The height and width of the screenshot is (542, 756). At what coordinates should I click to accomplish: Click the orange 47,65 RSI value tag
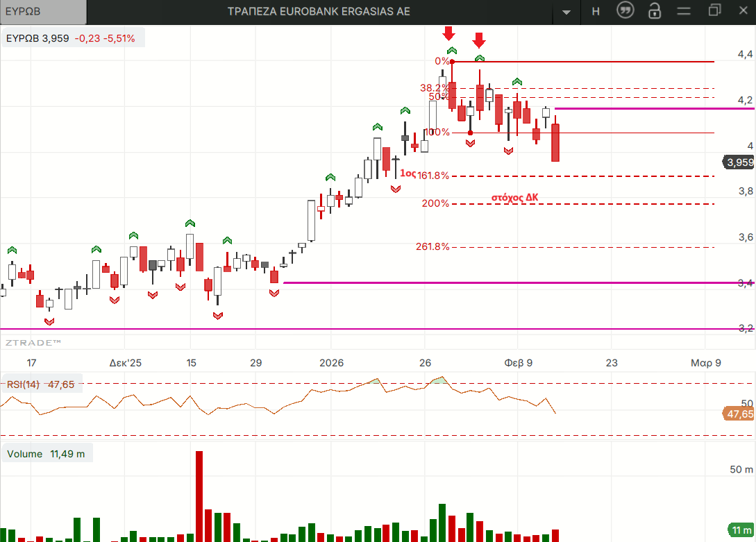pyautogui.click(x=739, y=414)
